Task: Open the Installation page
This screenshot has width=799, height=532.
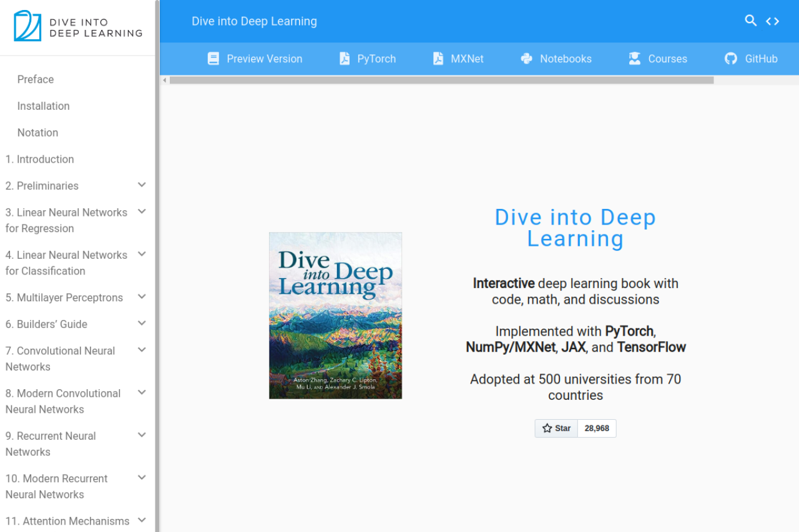Action: click(x=44, y=106)
